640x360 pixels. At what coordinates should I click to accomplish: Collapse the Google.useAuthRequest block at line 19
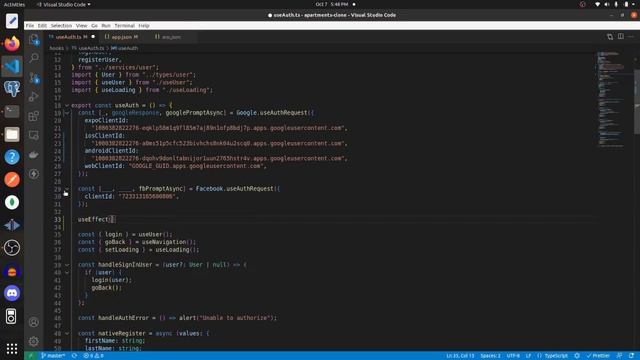pos(67,113)
